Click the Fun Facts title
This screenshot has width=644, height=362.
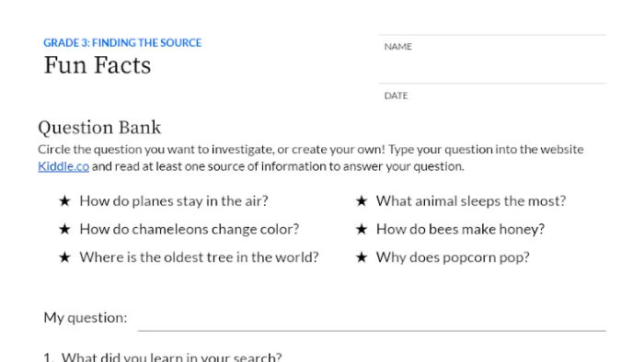tap(98, 65)
